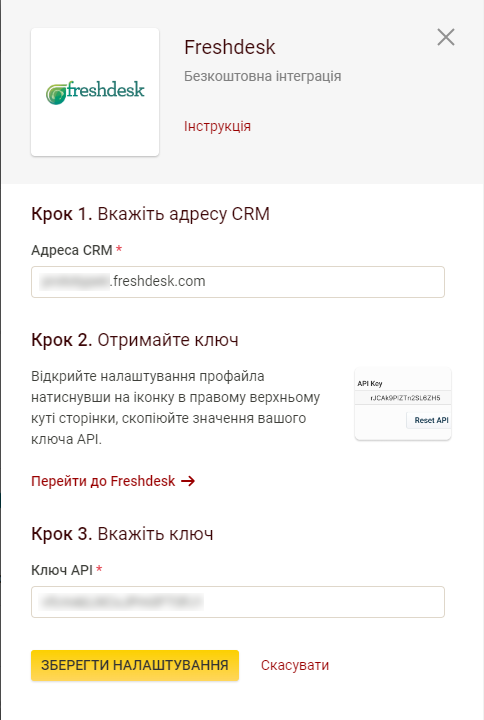The height and width of the screenshot is (720, 484).
Task: Close the Freshdesk integration dialog
Action: pos(445,37)
